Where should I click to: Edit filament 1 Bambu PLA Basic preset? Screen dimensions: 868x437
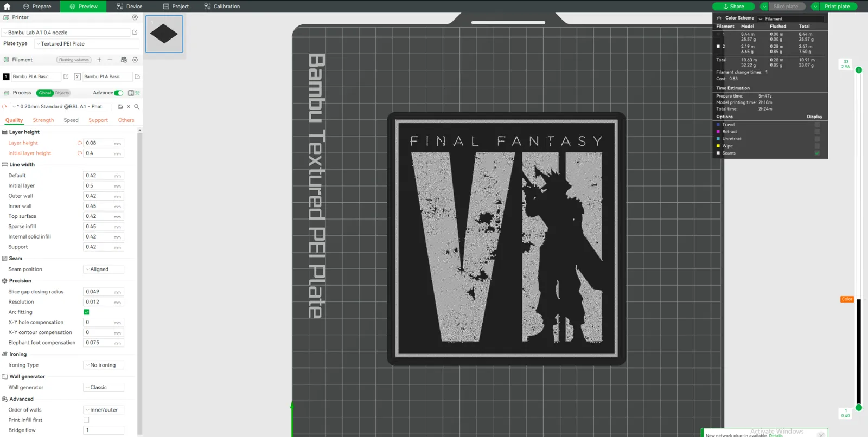point(66,76)
